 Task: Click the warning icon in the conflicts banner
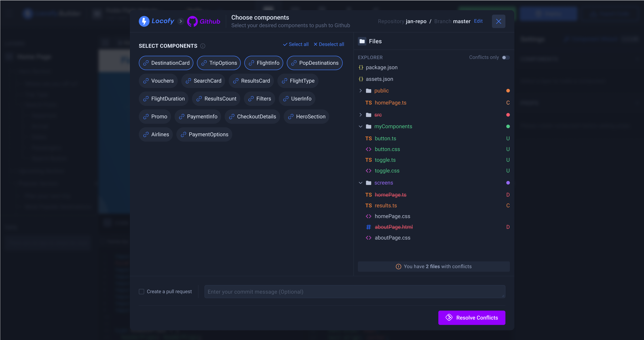[x=399, y=266]
